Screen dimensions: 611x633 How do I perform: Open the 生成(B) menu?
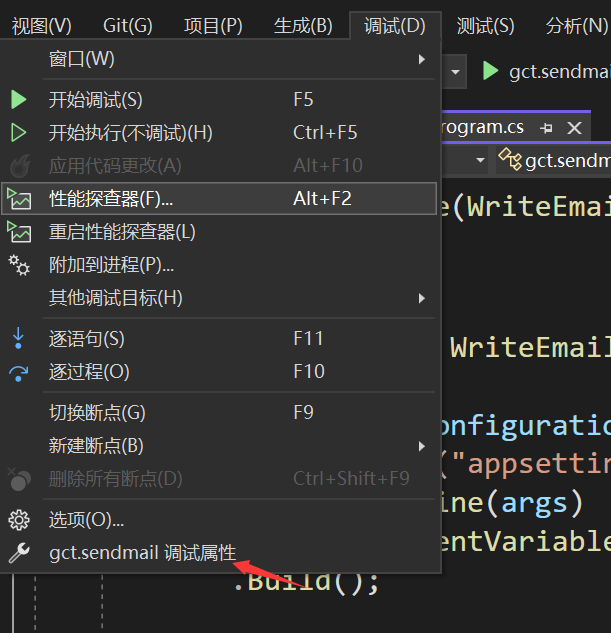coord(303,26)
